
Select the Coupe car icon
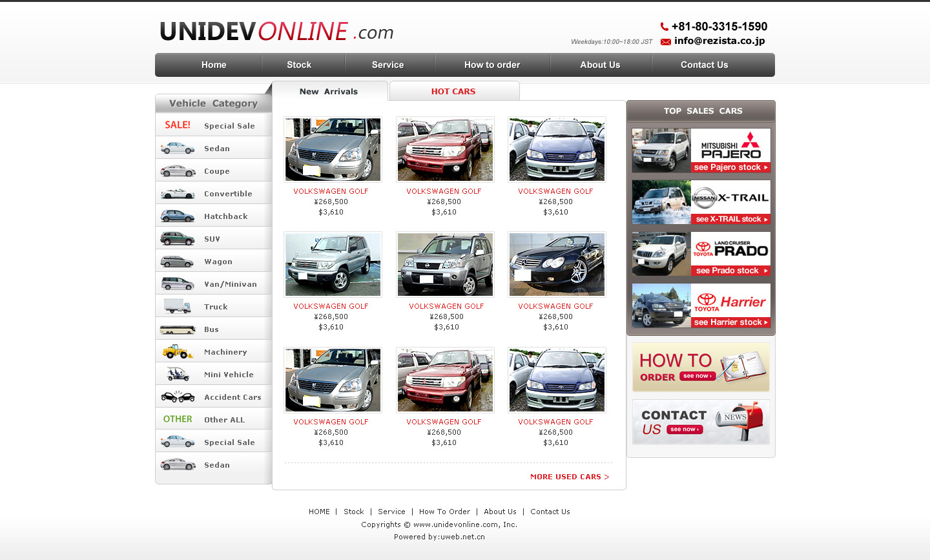178,171
